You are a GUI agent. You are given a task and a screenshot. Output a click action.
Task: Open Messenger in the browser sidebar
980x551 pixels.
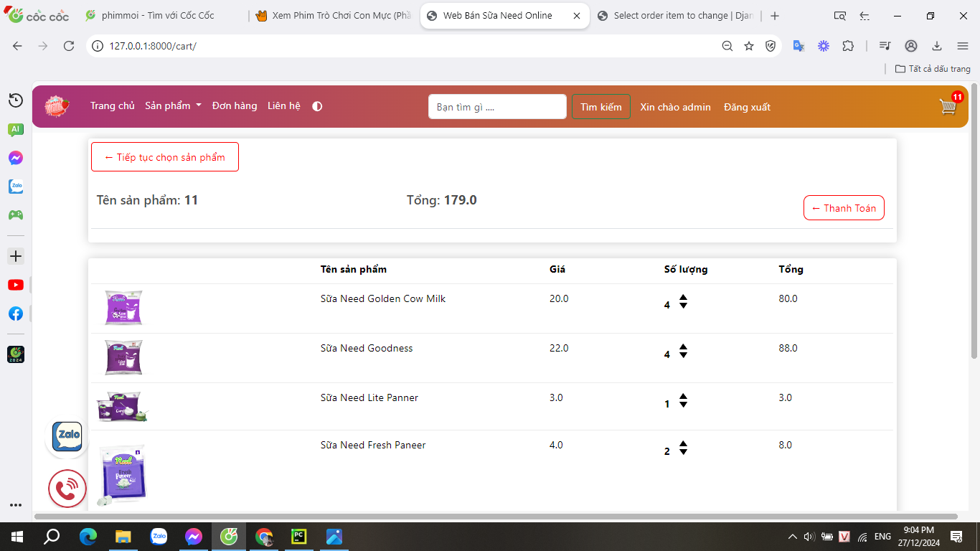pos(16,158)
